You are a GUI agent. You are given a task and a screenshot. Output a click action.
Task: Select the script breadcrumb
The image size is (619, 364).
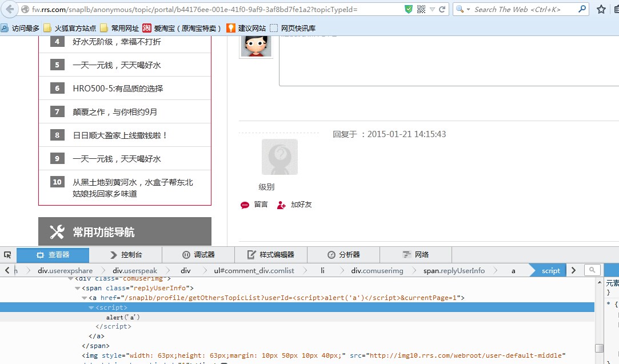point(551,270)
